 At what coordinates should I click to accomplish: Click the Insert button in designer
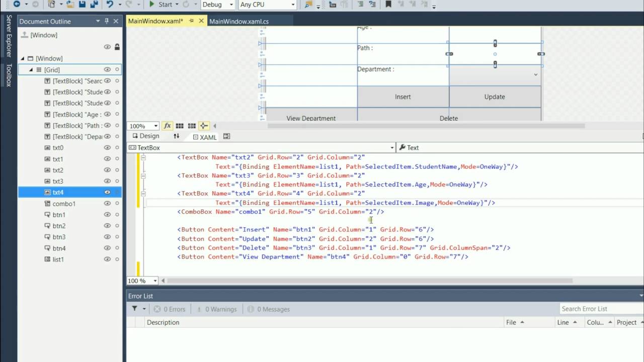[x=403, y=97]
